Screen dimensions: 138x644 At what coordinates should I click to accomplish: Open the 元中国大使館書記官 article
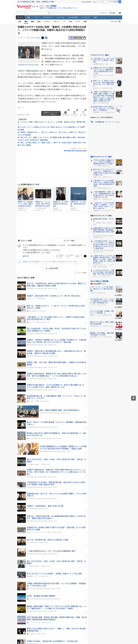click(x=63, y=447)
